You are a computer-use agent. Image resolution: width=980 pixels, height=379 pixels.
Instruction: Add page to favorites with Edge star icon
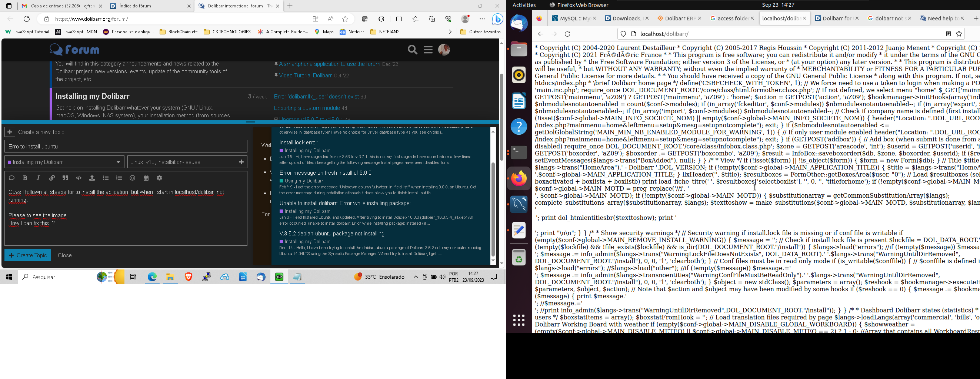point(345,19)
